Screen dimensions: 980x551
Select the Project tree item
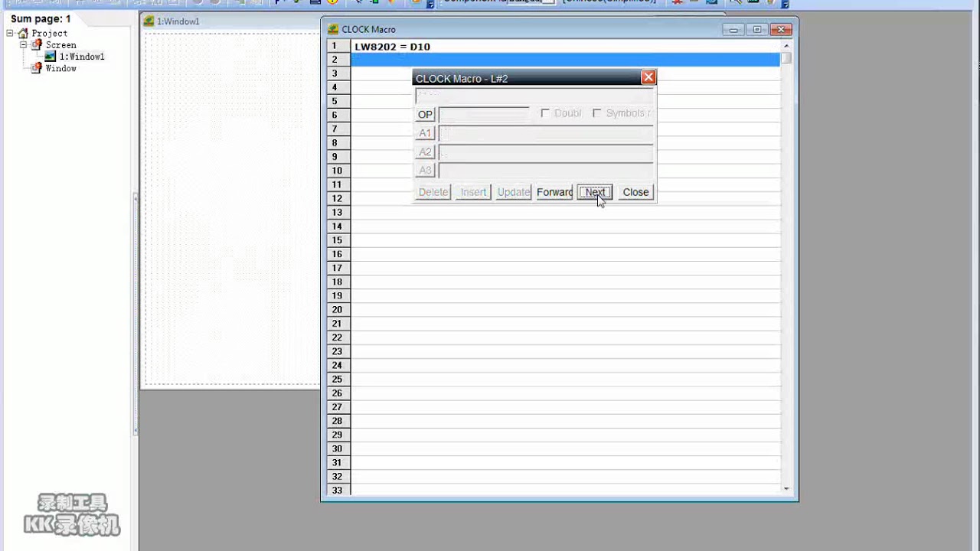tap(50, 33)
